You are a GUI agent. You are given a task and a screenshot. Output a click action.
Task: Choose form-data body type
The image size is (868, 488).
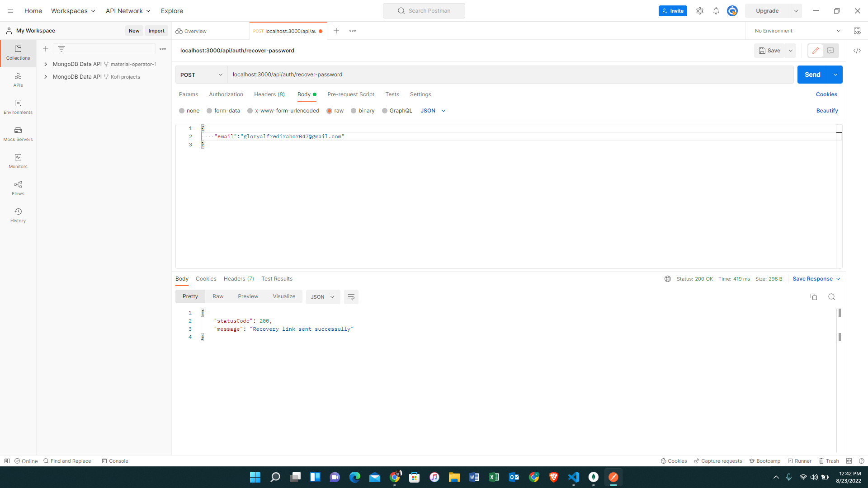[x=209, y=111]
